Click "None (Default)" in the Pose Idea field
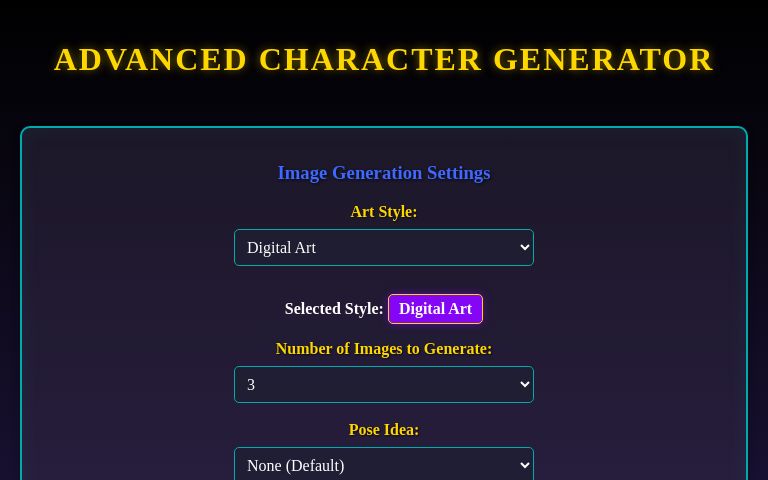This screenshot has height=480, width=768. pos(295,466)
